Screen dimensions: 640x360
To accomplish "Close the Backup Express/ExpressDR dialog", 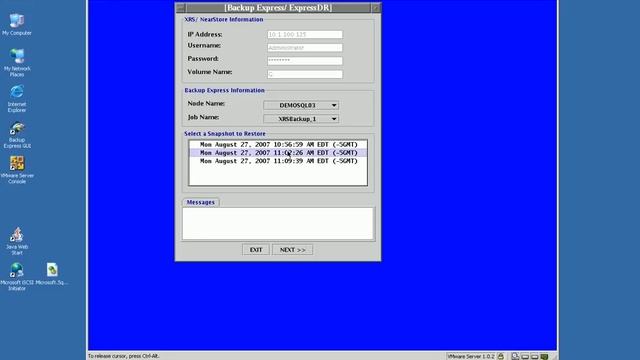I will (x=376, y=8).
